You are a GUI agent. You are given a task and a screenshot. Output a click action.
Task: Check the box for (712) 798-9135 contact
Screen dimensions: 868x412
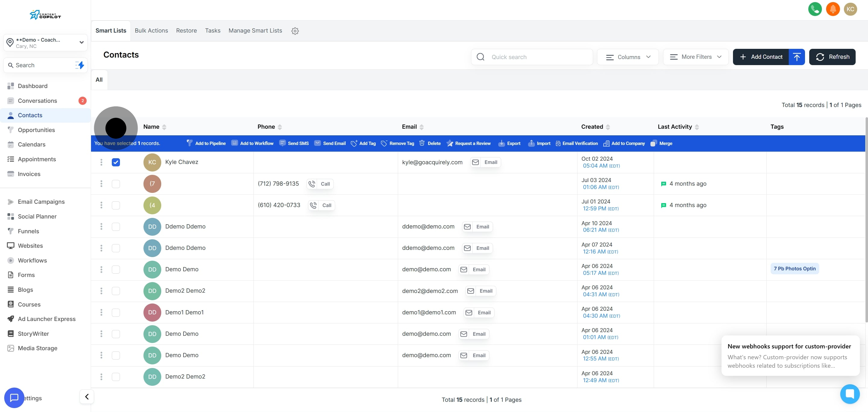(115, 184)
